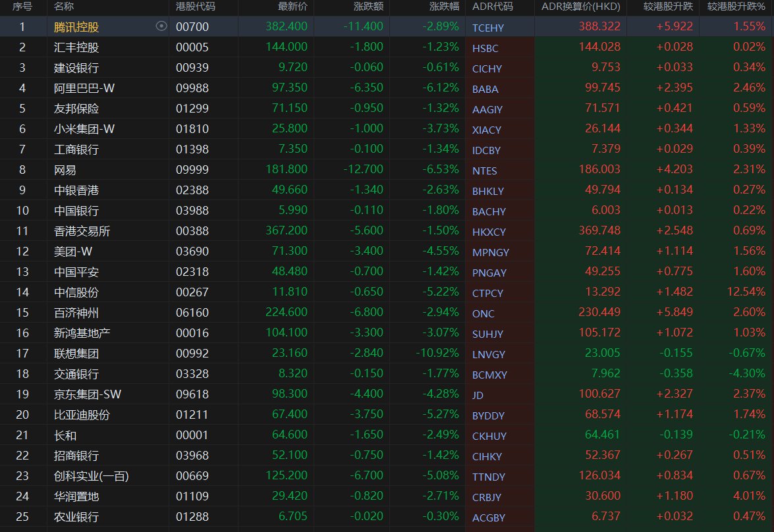774x532 pixels.
Task: Sort by 较港股升跌% column header
Action: [x=736, y=7]
